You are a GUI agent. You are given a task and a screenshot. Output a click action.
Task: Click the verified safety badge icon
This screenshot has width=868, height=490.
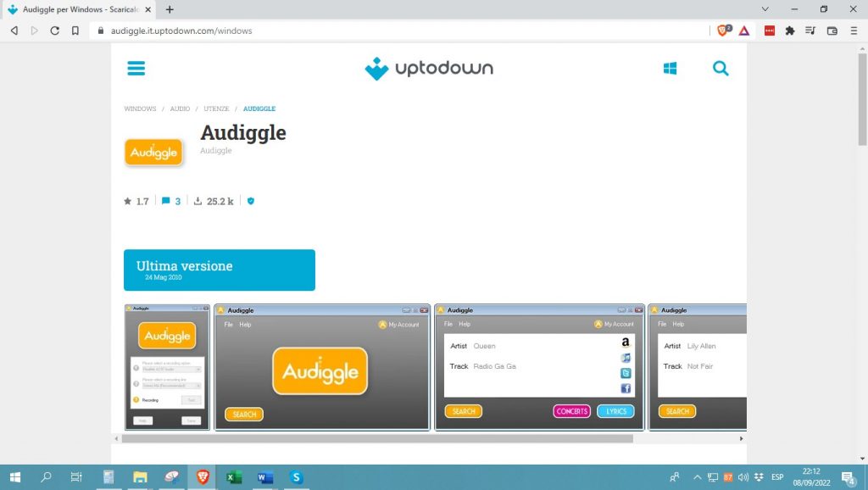tap(250, 201)
